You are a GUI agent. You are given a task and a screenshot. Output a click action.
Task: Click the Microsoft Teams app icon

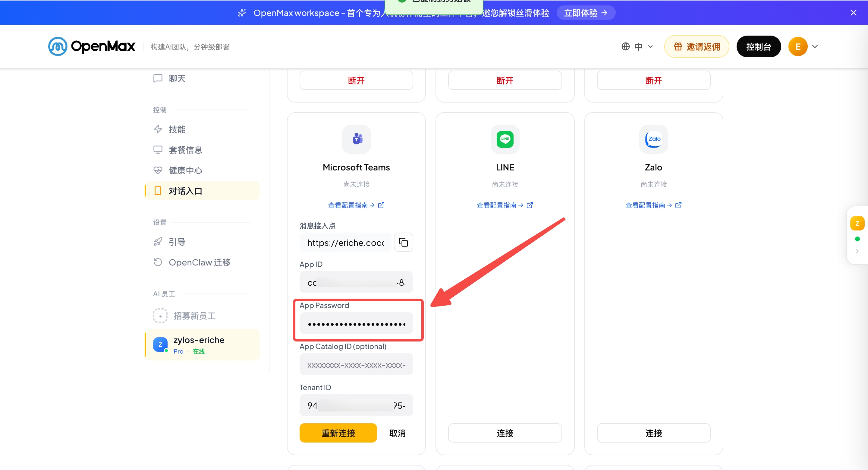357,139
